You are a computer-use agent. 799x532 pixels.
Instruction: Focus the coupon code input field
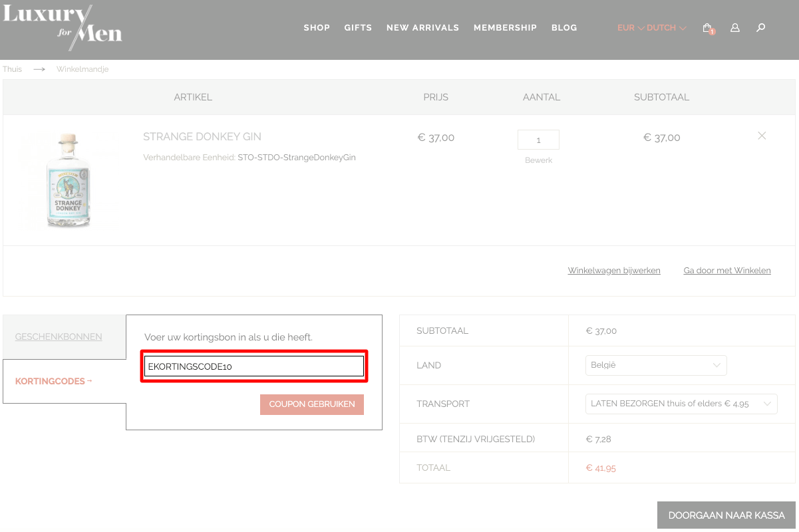254,366
